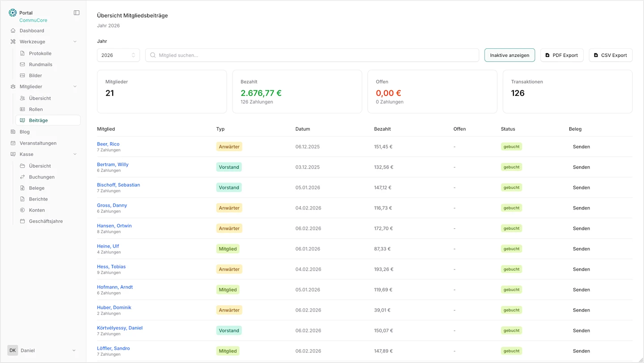Image resolution: width=644 pixels, height=363 pixels.
Task: Click the Blog icon in the sidebar
Action: click(13, 132)
